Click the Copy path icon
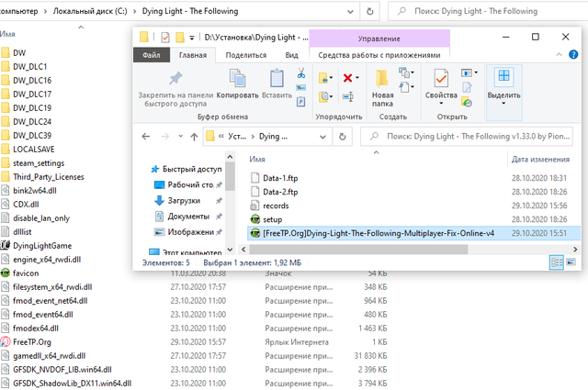 [300, 88]
